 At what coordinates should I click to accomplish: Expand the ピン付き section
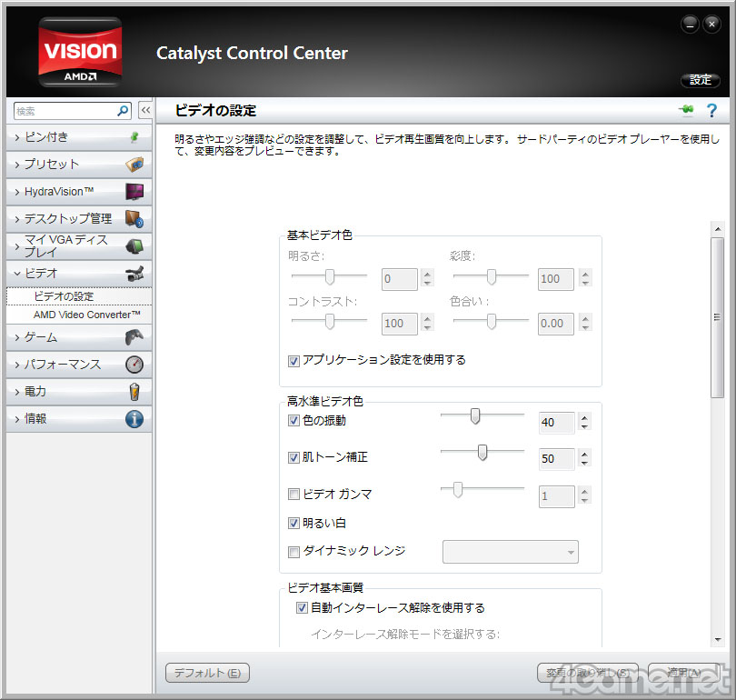(x=79, y=137)
